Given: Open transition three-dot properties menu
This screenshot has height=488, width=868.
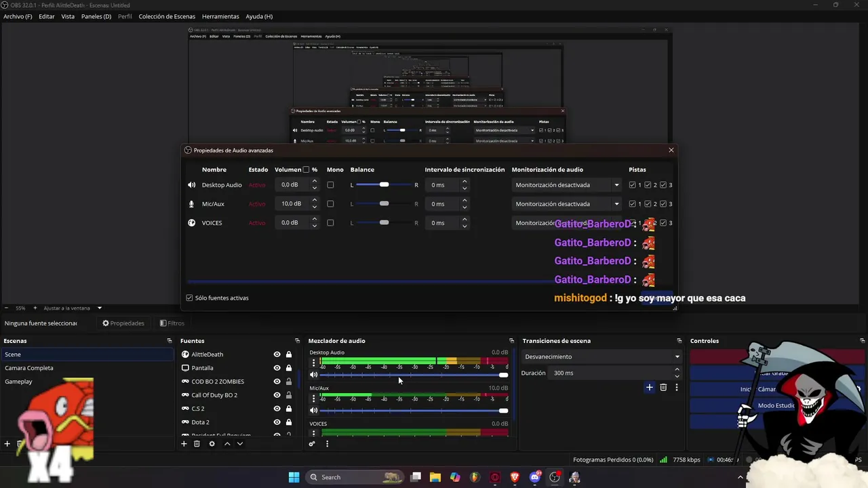Looking at the screenshot, I should pyautogui.click(x=676, y=387).
